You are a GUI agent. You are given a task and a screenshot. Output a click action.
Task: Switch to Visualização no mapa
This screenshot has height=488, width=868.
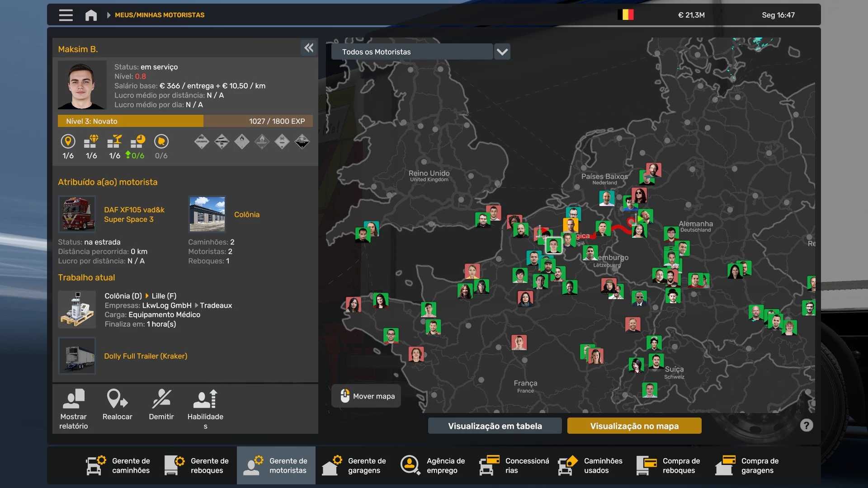pyautogui.click(x=634, y=426)
